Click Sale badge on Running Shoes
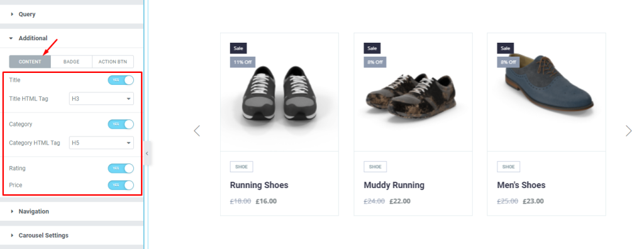 [x=238, y=48]
